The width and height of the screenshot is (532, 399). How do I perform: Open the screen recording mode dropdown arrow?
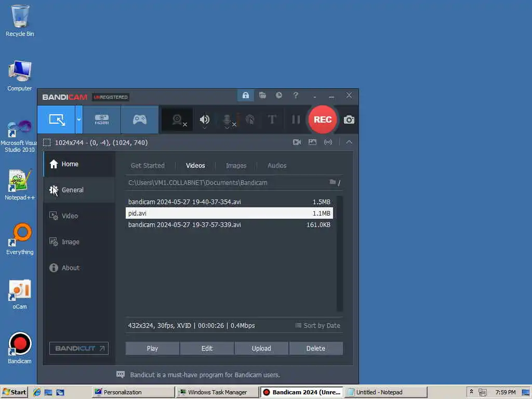[x=79, y=119]
